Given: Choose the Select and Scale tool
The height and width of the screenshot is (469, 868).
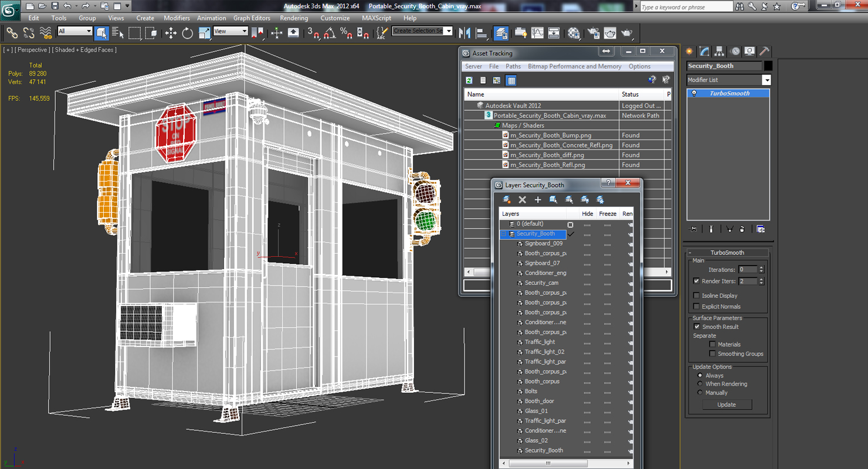Looking at the screenshot, I should 205,33.
